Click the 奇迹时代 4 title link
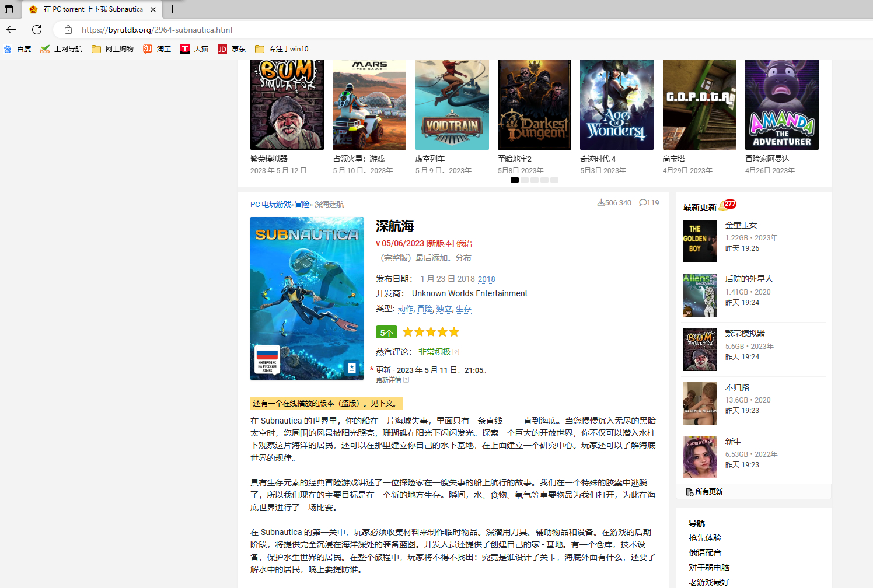The width and height of the screenshot is (873, 588). [598, 159]
